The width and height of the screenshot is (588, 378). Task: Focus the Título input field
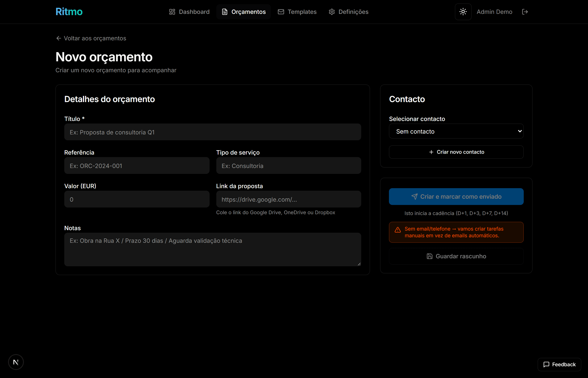(213, 132)
